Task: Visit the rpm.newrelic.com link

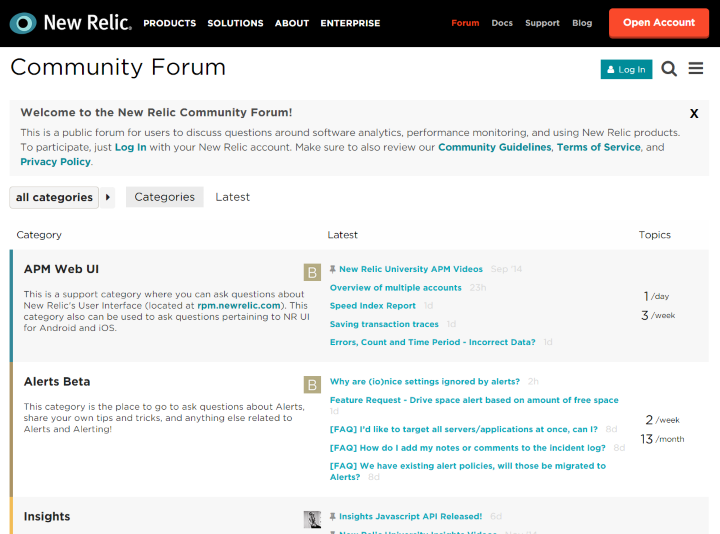Action: [239, 305]
